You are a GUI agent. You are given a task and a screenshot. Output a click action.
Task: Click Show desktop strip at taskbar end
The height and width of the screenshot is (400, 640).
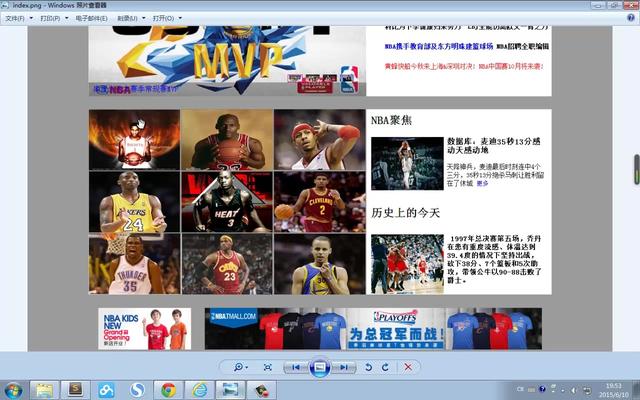[637, 390]
